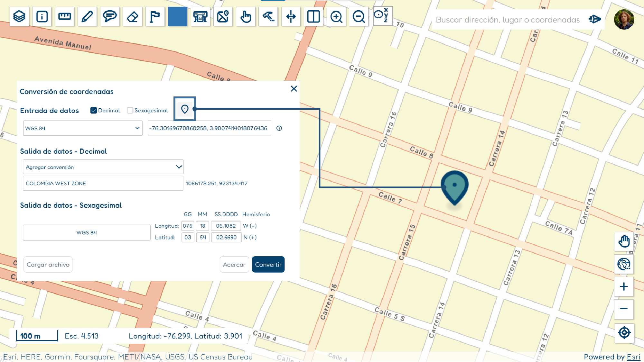Click the WGS 84 sexagesimal output box
Viewport: 644px width, 362px height.
87,232
